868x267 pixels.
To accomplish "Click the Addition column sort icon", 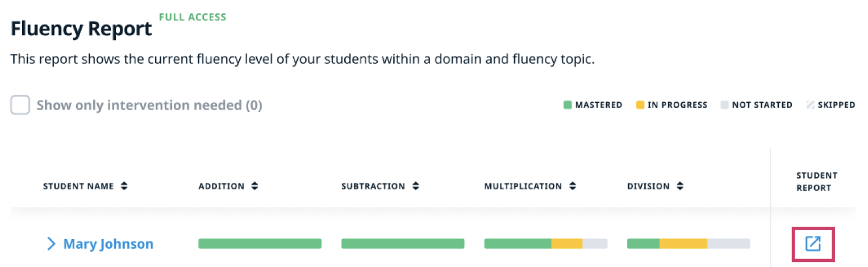I will pyautogui.click(x=254, y=186).
